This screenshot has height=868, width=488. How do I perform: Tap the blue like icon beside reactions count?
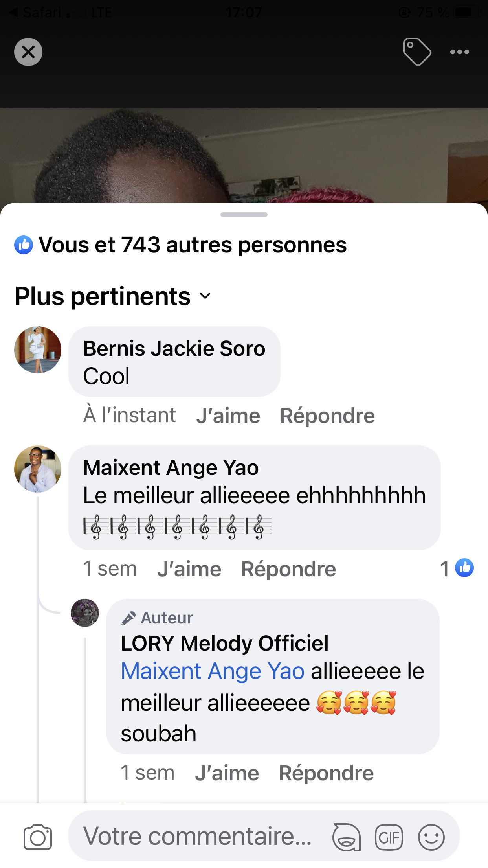(x=24, y=245)
